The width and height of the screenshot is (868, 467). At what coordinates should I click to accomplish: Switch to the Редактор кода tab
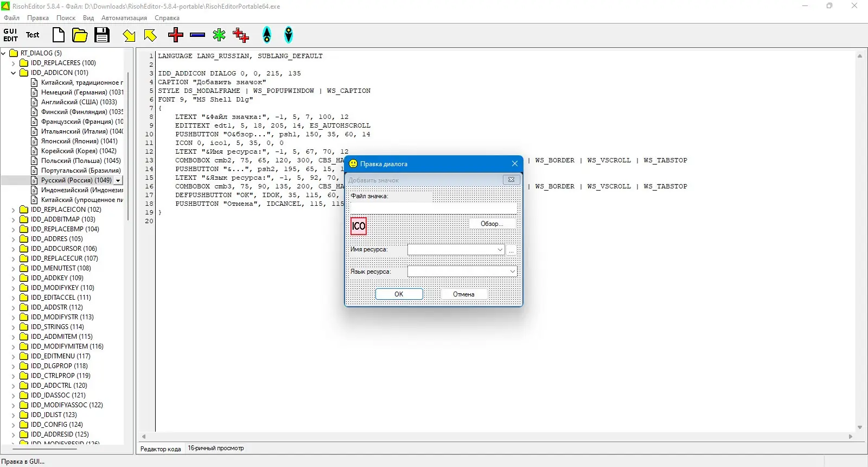point(161,449)
